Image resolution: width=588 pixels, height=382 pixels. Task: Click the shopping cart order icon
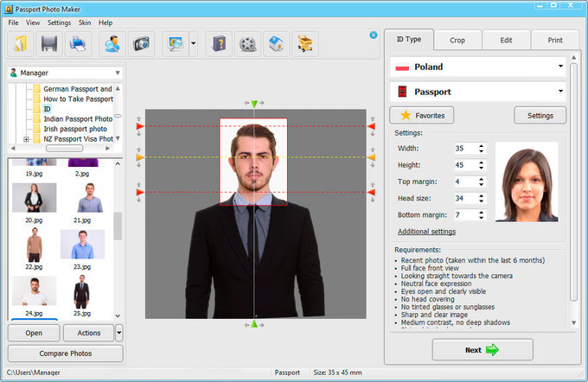pyautogui.click(x=305, y=44)
